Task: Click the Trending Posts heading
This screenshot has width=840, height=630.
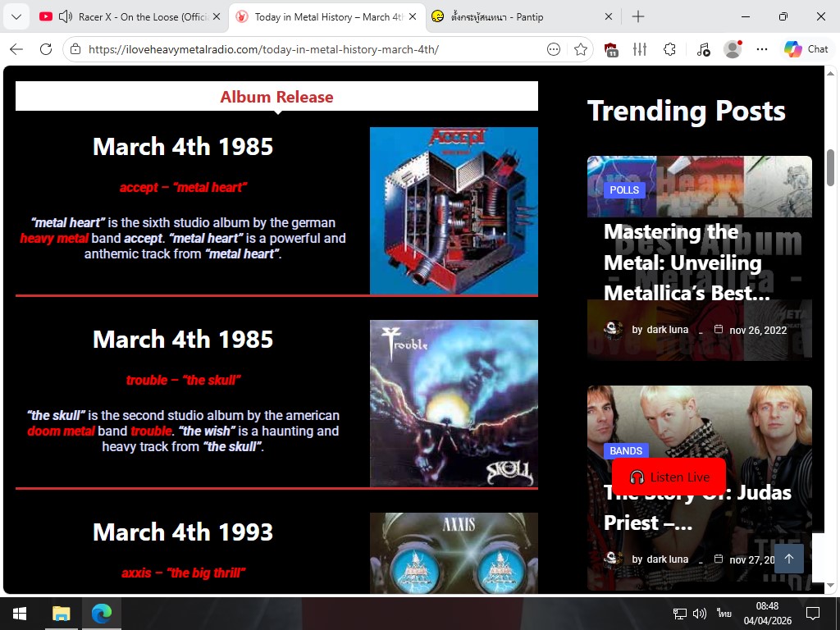Action: click(x=687, y=112)
